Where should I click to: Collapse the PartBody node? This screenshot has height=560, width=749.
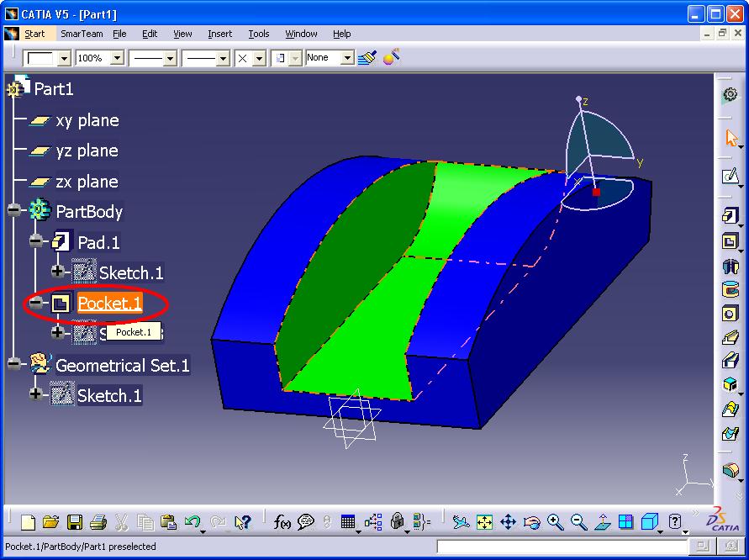tap(14, 211)
